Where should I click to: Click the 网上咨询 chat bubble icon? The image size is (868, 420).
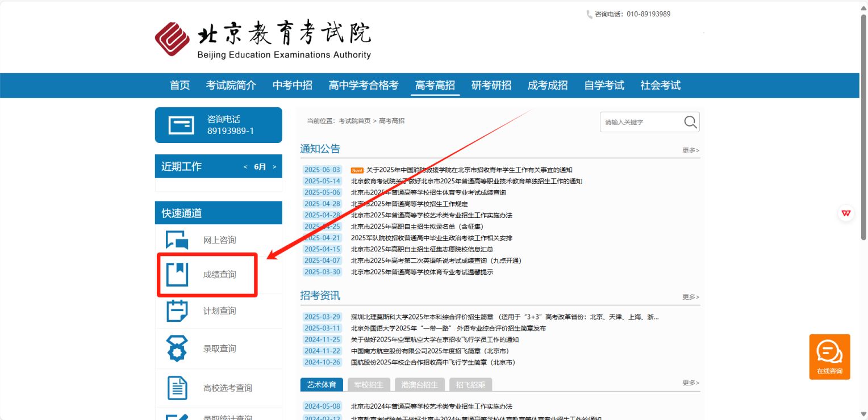[x=177, y=240]
